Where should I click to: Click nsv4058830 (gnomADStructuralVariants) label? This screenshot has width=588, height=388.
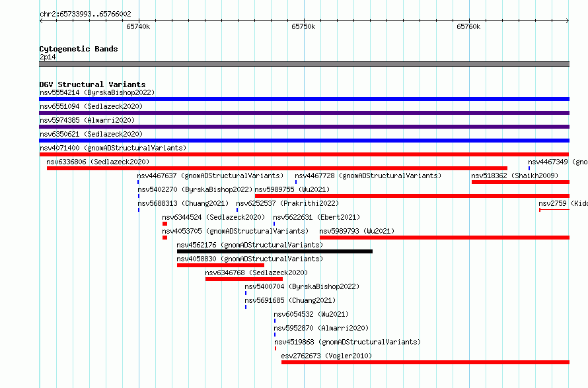tap(250, 259)
